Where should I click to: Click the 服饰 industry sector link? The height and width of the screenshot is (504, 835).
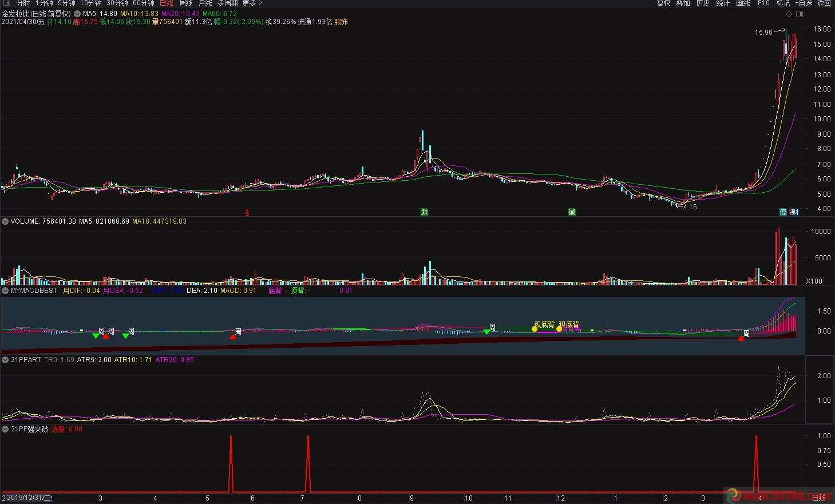(x=341, y=22)
